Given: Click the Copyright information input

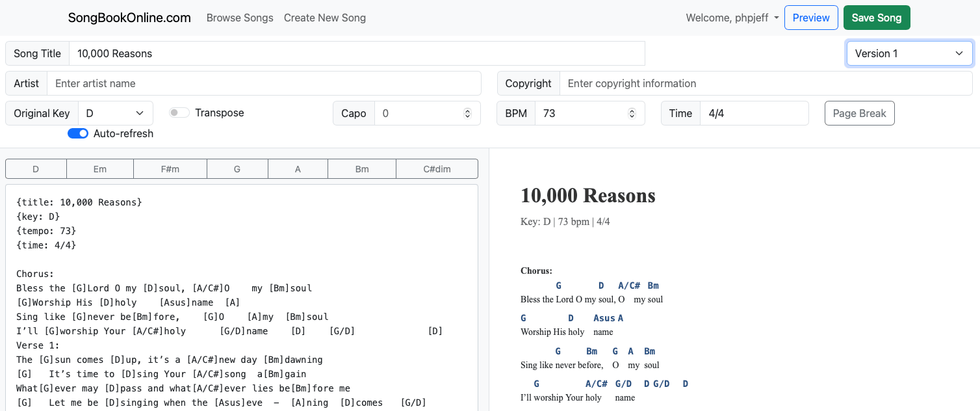Looking at the screenshot, I should 766,83.
